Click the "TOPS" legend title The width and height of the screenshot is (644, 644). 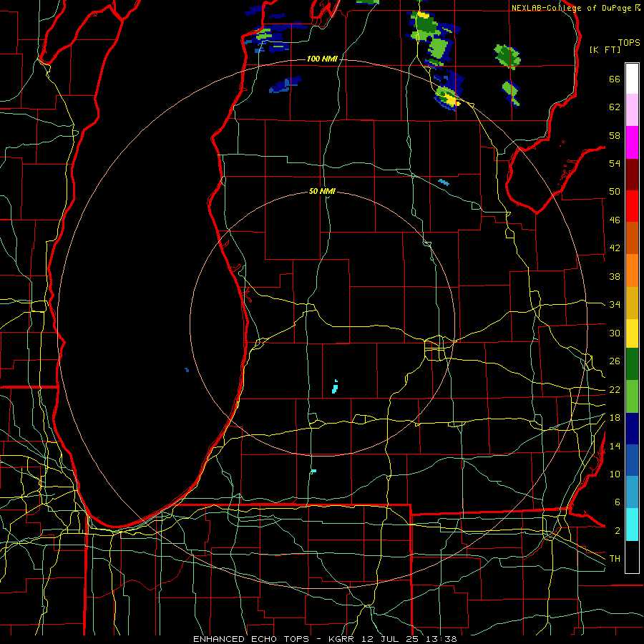(x=629, y=42)
